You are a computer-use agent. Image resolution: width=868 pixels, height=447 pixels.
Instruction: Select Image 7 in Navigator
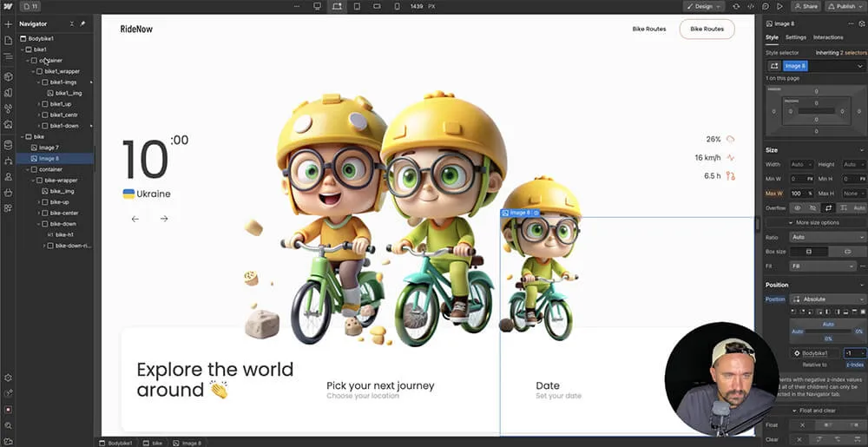(x=48, y=148)
